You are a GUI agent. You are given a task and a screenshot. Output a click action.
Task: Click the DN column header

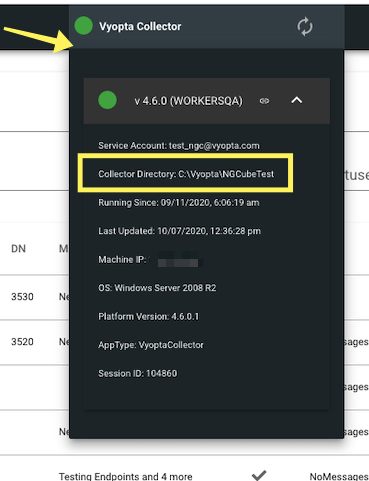(18, 249)
